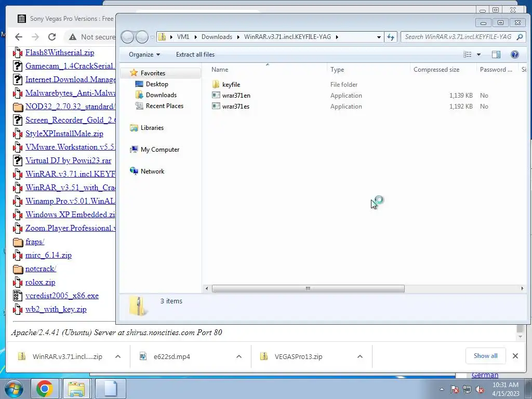Click Downloads in address breadcrumb

pyautogui.click(x=217, y=37)
